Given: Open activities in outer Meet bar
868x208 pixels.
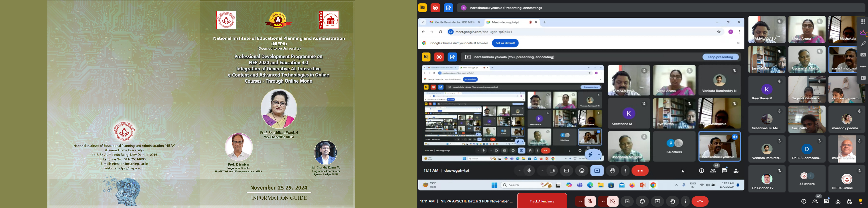Looking at the screenshot, I should 838,202.
